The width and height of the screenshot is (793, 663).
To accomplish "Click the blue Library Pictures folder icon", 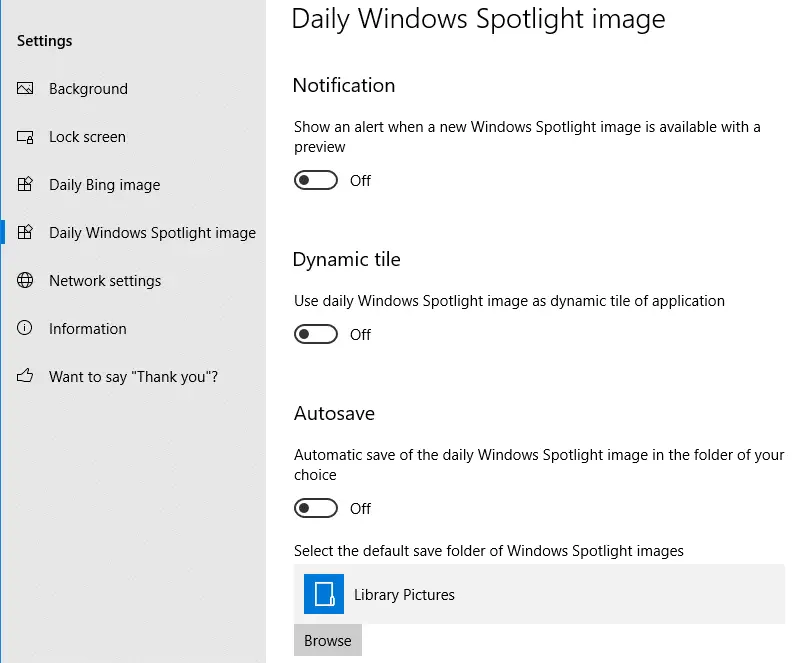I will (324, 594).
